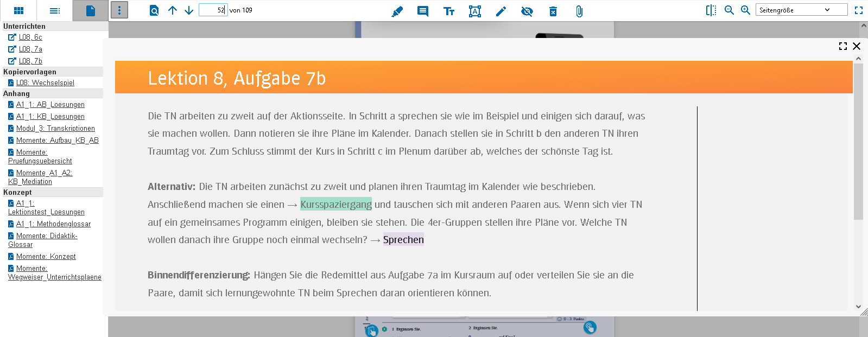Image resolution: width=868 pixels, height=337 pixels.
Task: Expand the Lektion 8 popup to fullscreen
Action: [843, 46]
